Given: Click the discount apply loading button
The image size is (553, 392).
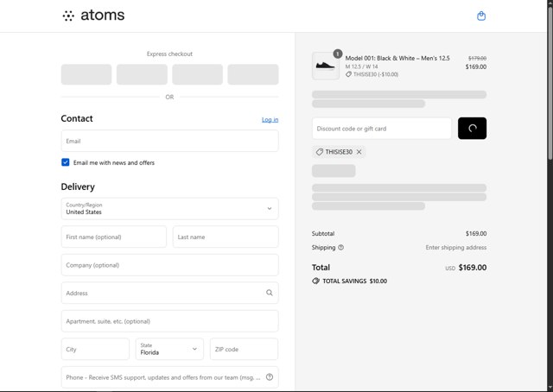Looking at the screenshot, I should 472,129.
